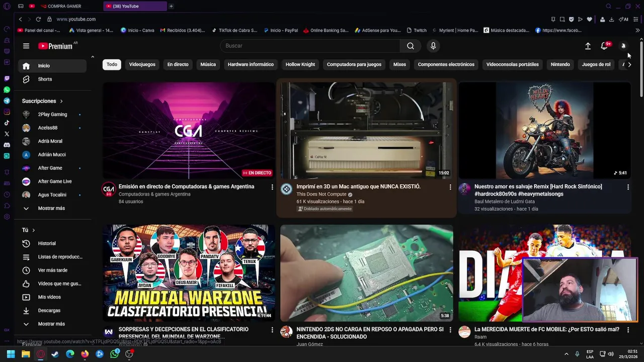Open the Computadoras & games Argentina live thumbnail
The image size is (644, 362).
[x=189, y=131]
